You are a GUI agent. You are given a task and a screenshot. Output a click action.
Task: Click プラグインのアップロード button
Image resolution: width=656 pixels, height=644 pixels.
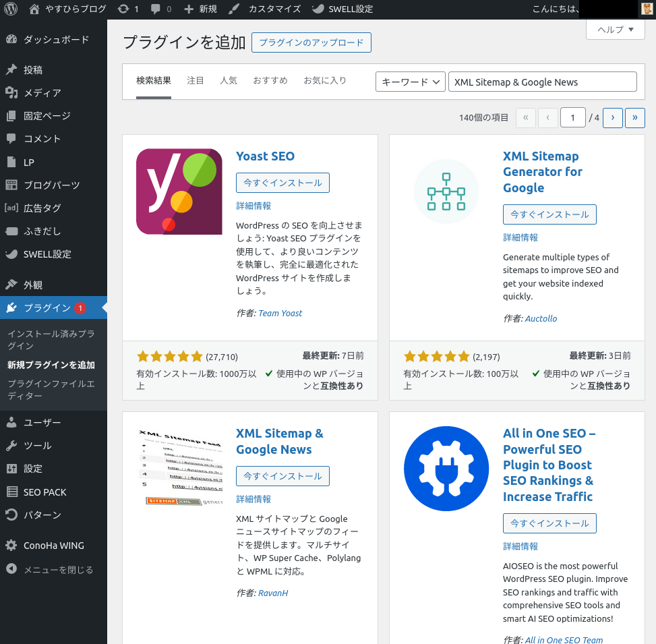(311, 42)
